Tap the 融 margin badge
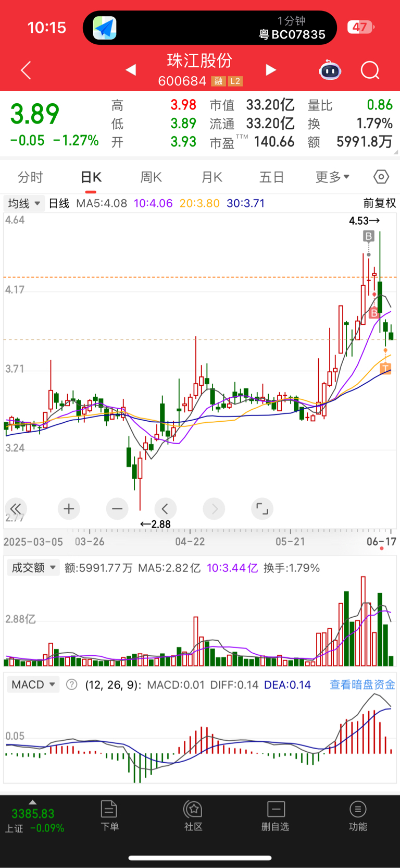This screenshot has height=868, width=400. point(218,81)
